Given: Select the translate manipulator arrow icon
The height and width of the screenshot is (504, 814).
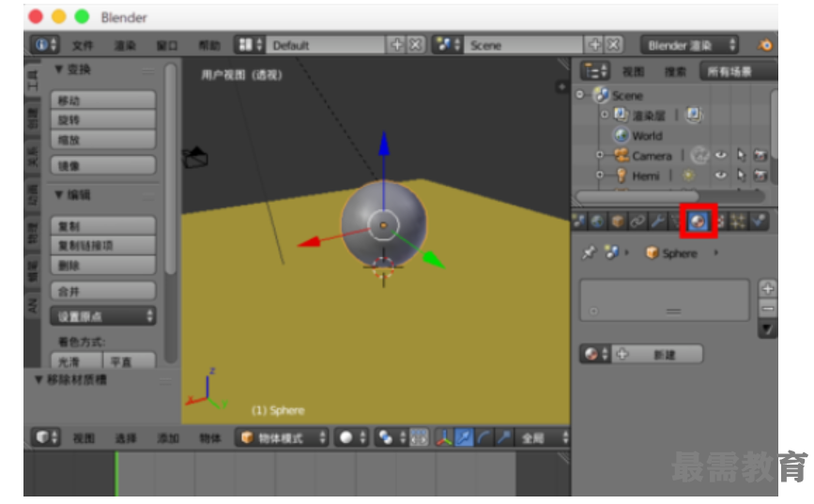Looking at the screenshot, I should pyautogui.click(x=463, y=438).
